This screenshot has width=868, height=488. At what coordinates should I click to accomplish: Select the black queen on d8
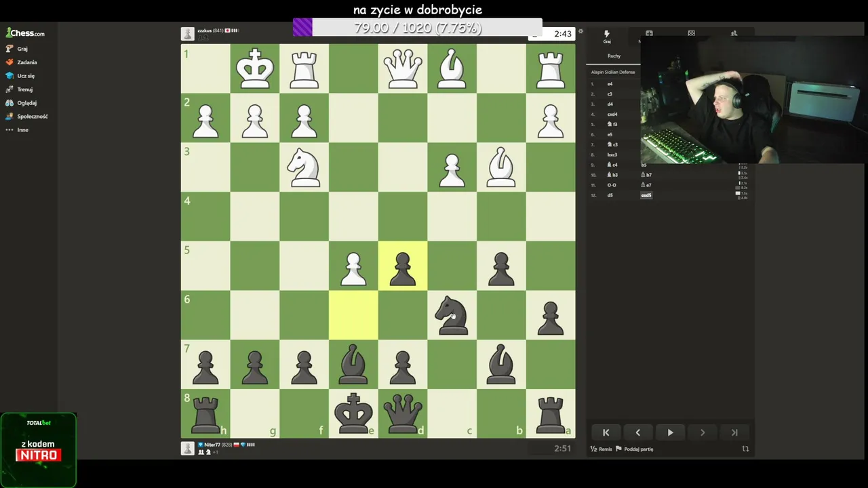[403, 413]
